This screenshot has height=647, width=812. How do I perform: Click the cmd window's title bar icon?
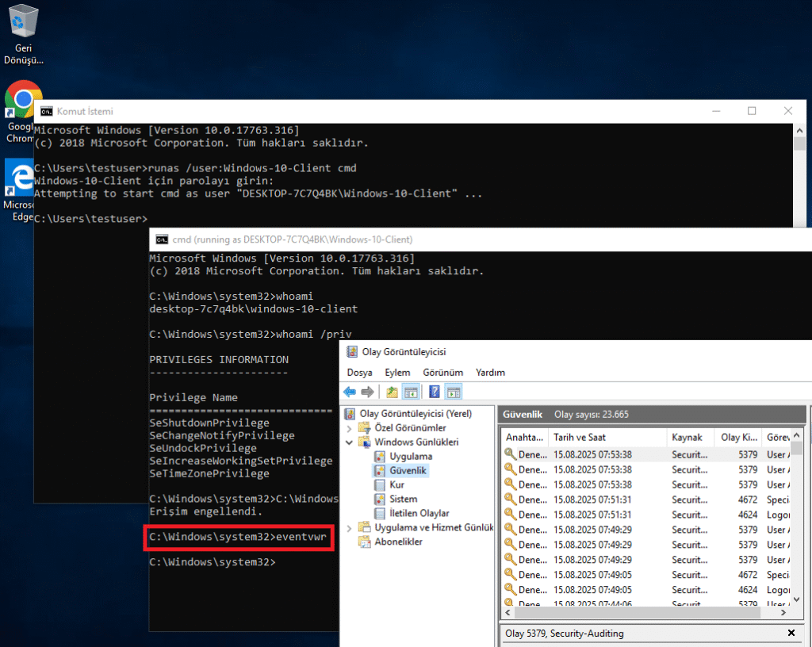[162, 239]
